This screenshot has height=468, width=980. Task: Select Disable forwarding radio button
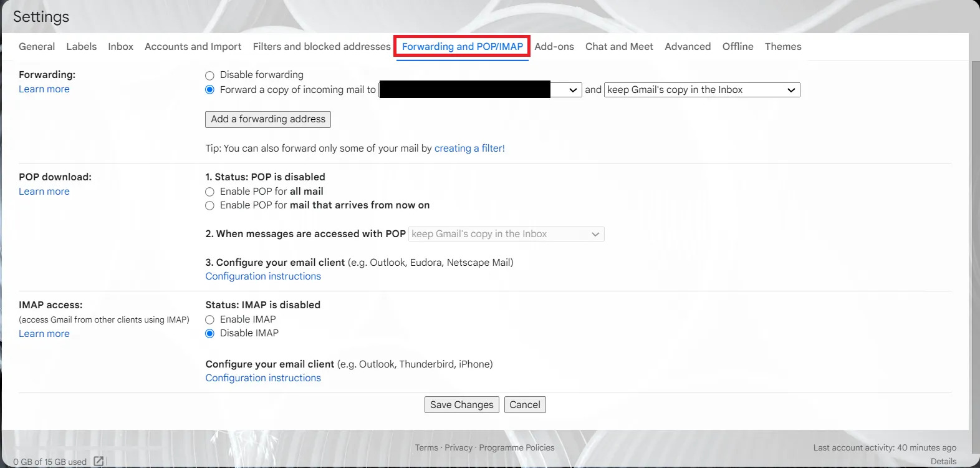209,76
